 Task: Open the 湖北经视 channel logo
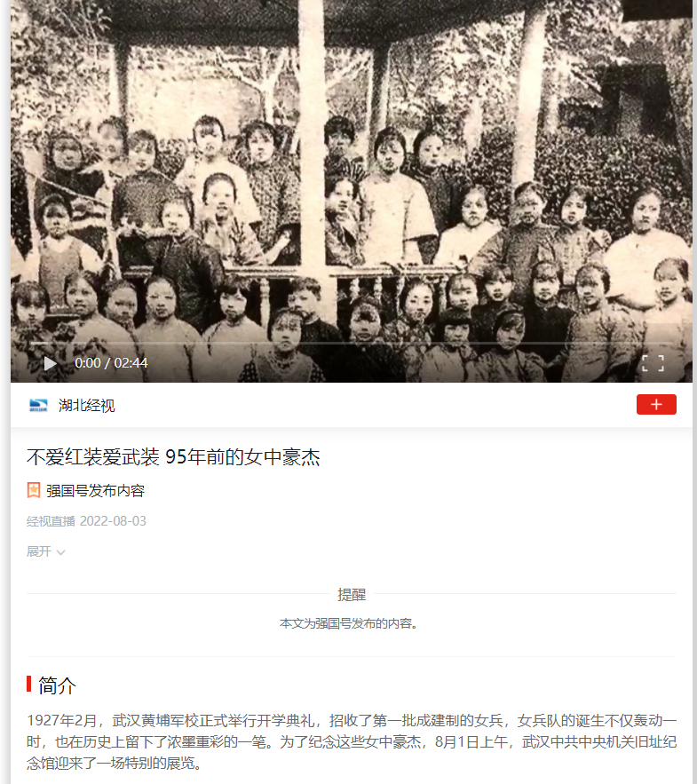pos(38,405)
